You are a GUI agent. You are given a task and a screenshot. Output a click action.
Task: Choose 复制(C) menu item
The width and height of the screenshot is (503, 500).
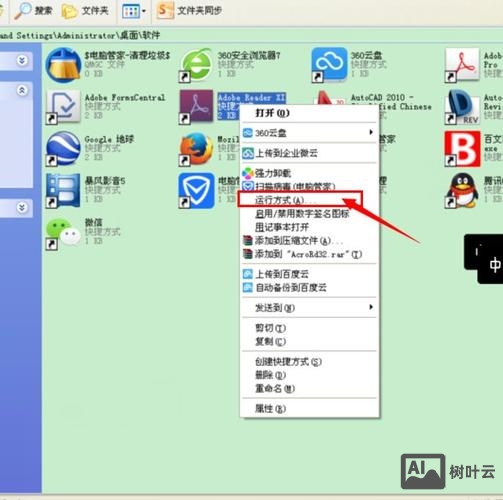(x=309, y=341)
